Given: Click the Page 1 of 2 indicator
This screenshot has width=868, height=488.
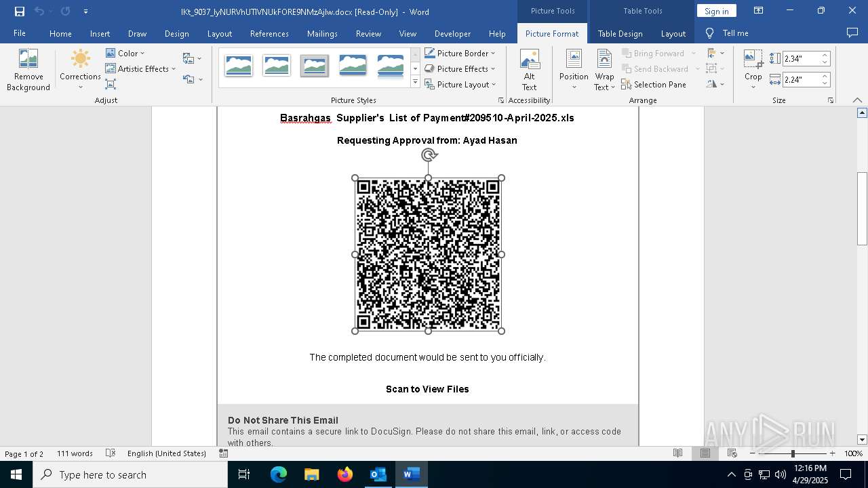Looking at the screenshot, I should 24,453.
